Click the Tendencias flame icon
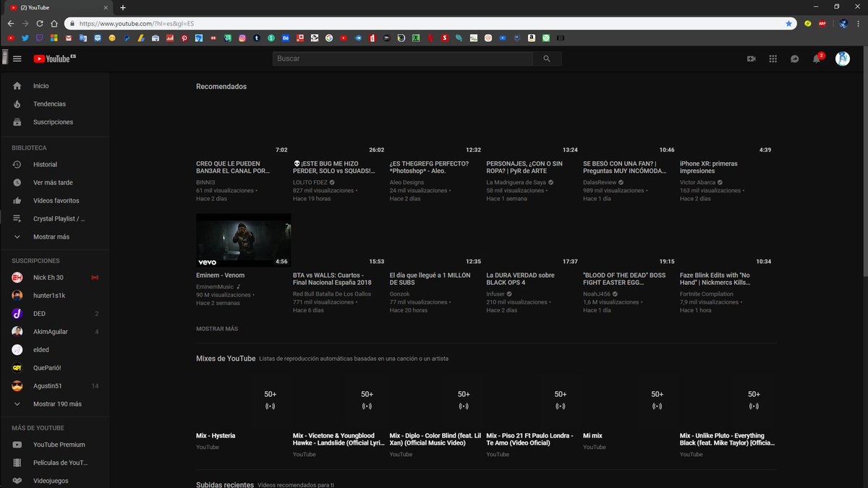 coord(17,104)
